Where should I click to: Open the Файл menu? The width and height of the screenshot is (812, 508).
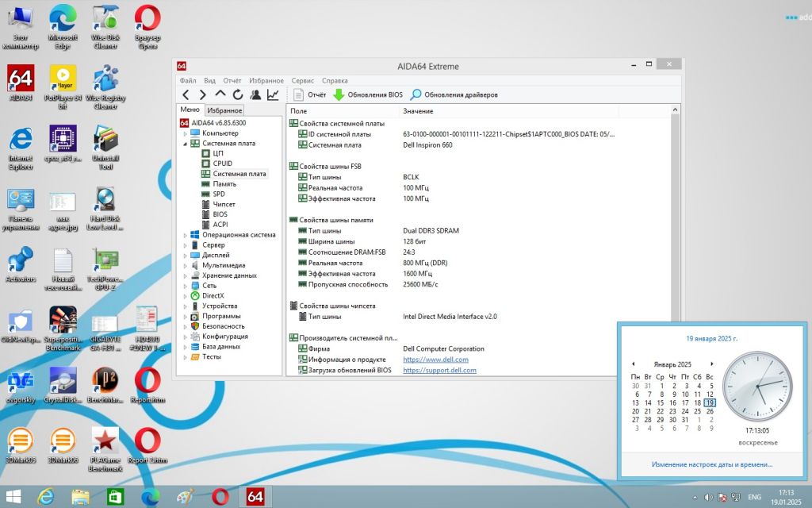pyautogui.click(x=188, y=80)
